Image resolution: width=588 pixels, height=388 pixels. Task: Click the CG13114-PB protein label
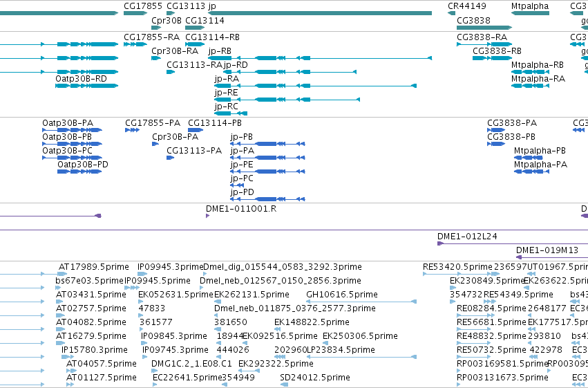[x=214, y=123]
